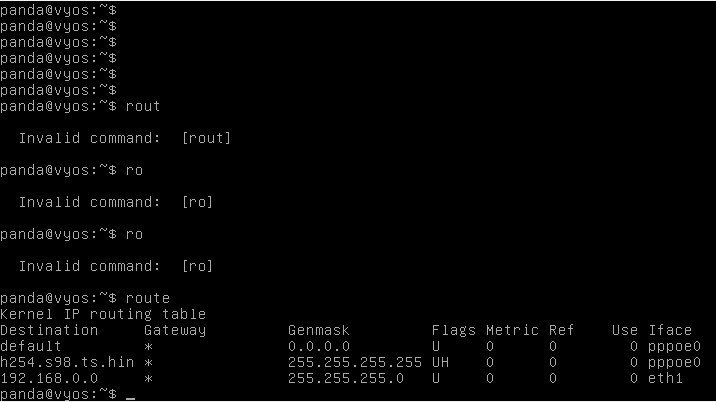Click the 'Kernel IP routing table' heading
Image resolution: width=716 pixels, height=402 pixels.
pyautogui.click(x=103, y=314)
